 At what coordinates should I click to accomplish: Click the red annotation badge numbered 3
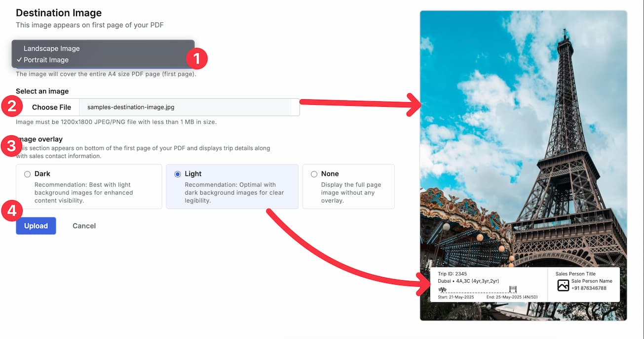point(11,146)
